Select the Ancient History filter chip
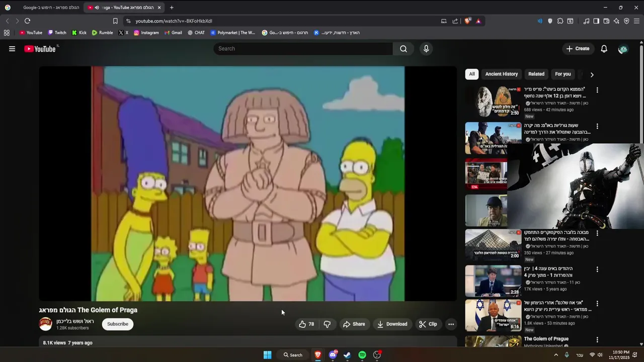The width and height of the screenshot is (644, 362). pyautogui.click(x=502, y=74)
